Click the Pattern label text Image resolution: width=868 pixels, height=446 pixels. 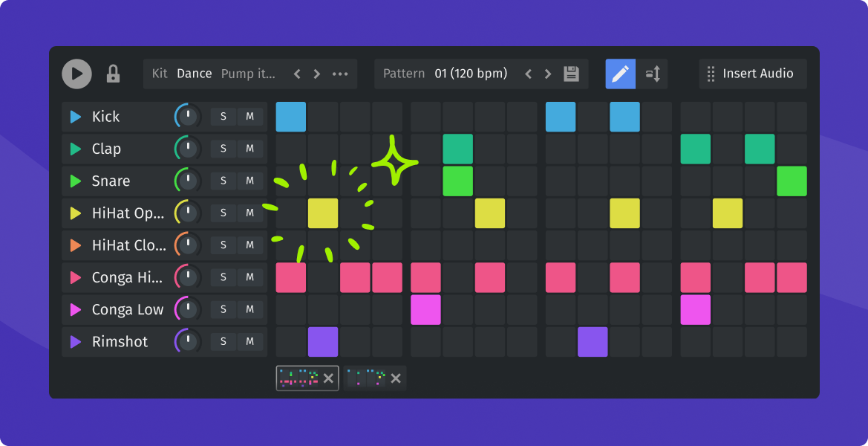coord(404,74)
